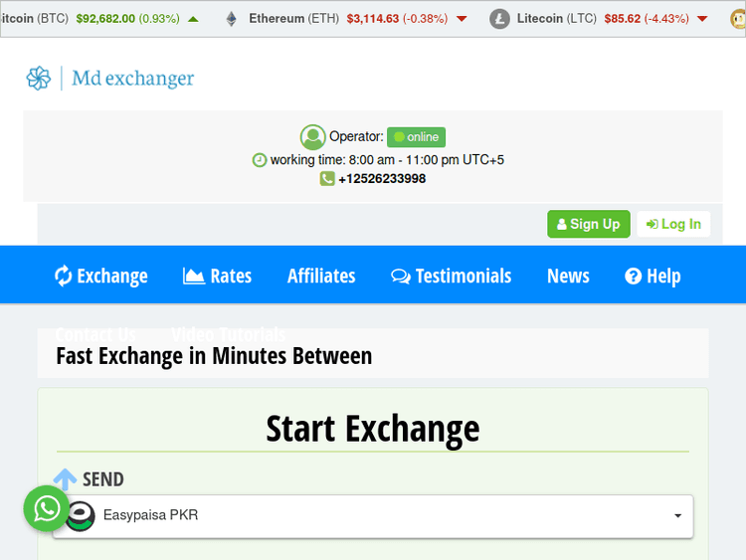Click the Bitcoin price $92,682.00 ticker
This screenshot has width=746, height=560.
tap(105, 19)
